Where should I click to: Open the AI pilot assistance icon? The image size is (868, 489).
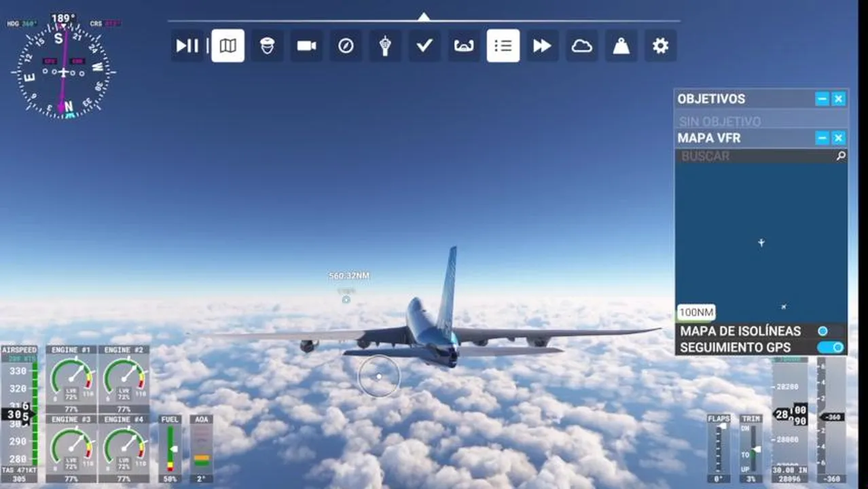pos(267,46)
